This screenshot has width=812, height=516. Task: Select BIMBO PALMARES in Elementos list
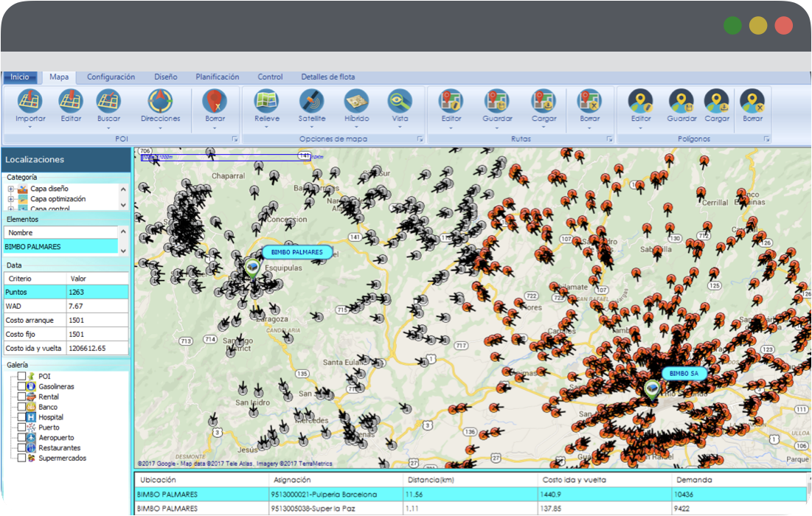(x=61, y=247)
